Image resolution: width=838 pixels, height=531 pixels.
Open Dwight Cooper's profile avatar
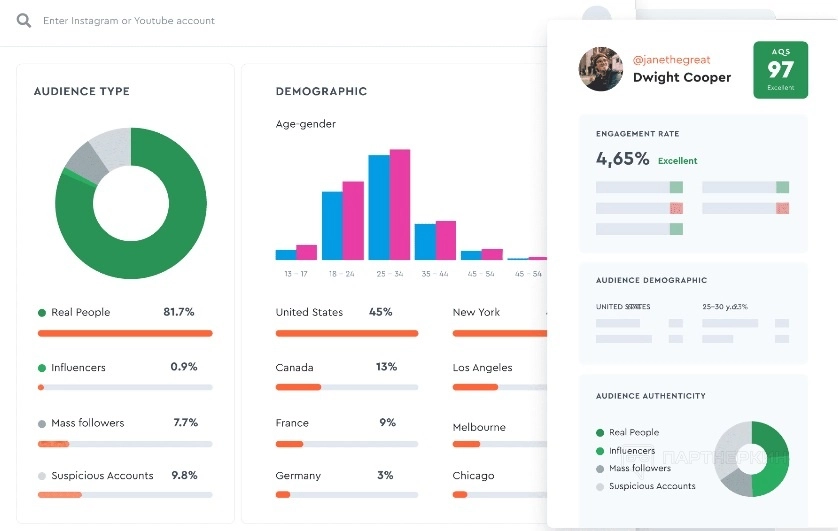point(601,69)
